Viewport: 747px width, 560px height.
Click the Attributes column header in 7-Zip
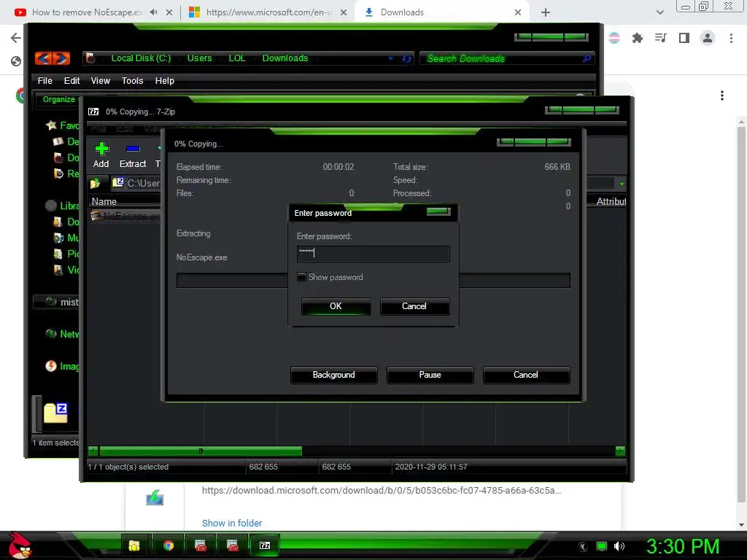click(x=611, y=201)
